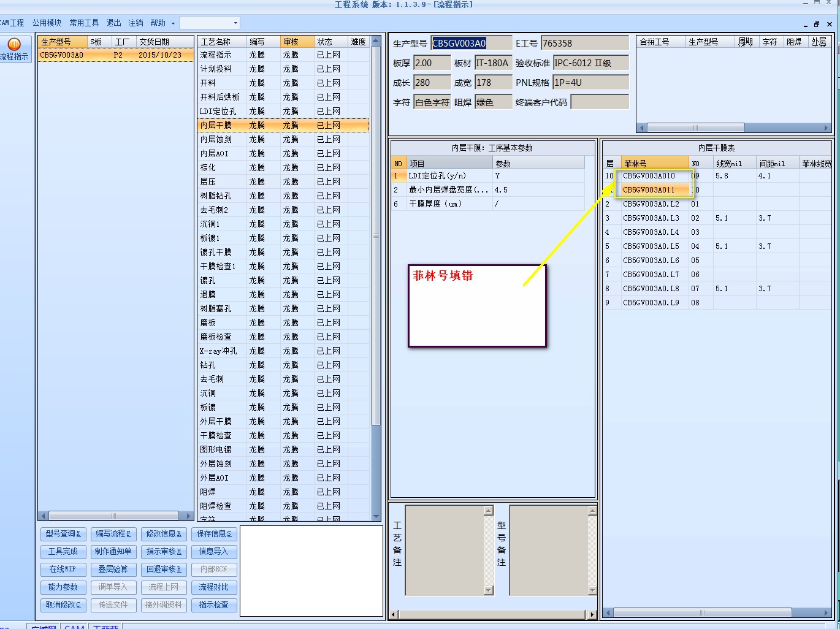Click the 制作通知单 button
This screenshot has width=840, height=629.
(113, 552)
